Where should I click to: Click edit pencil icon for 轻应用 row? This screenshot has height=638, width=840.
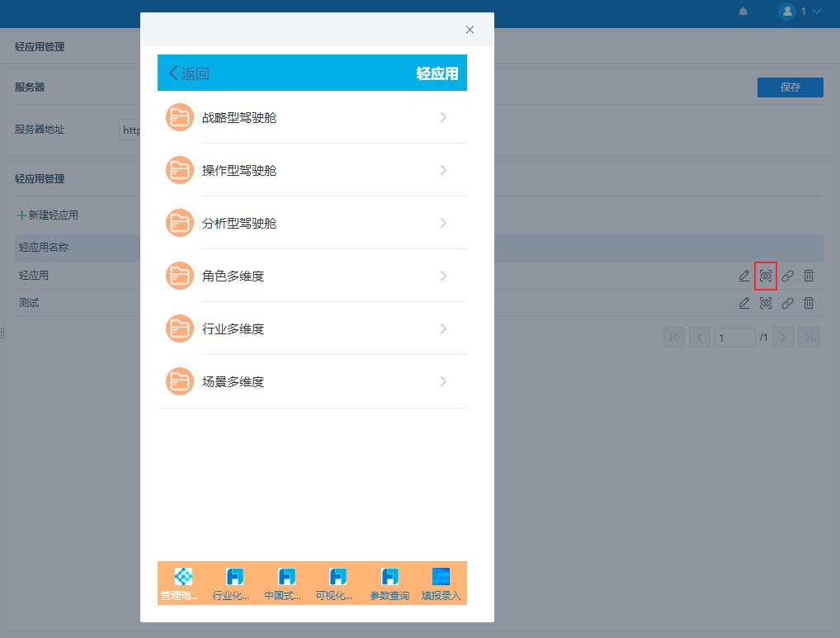pos(744,276)
